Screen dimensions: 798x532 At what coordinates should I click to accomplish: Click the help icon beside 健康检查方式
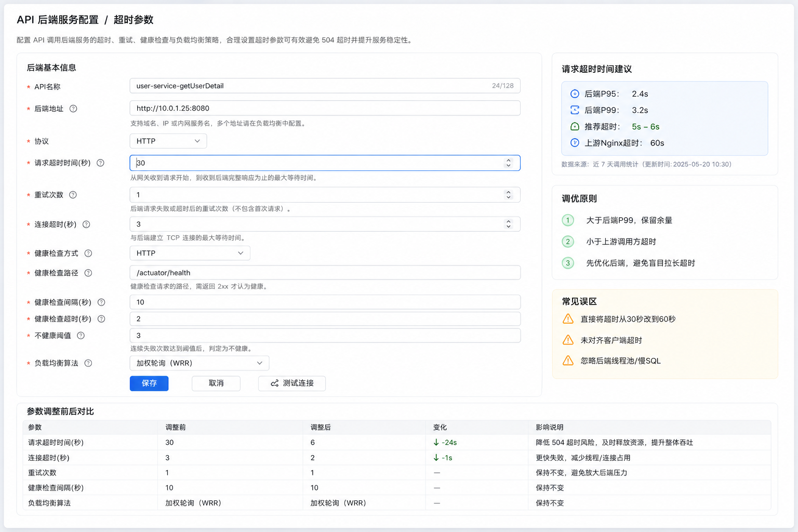(x=88, y=254)
